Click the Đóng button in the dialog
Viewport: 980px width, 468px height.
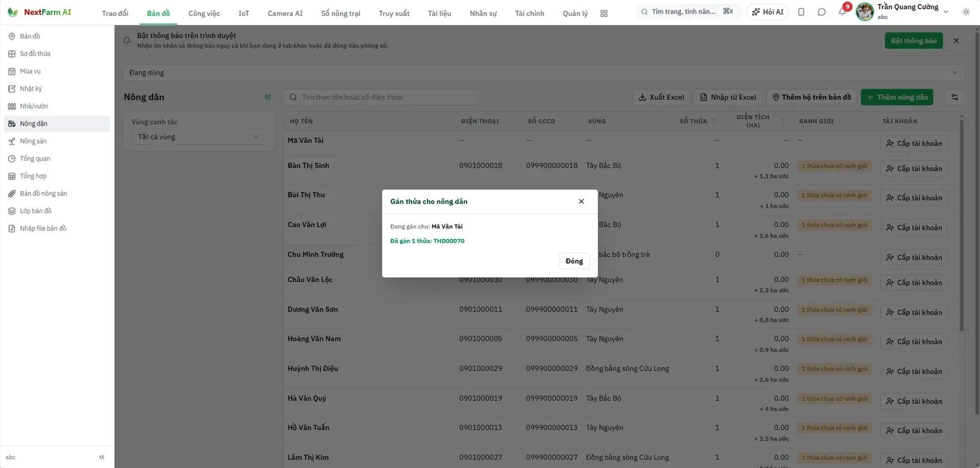[x=574, y=261]
